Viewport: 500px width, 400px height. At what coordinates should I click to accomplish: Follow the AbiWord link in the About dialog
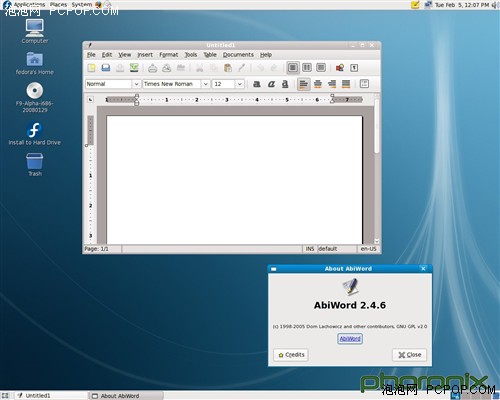[x=350, y=339]
